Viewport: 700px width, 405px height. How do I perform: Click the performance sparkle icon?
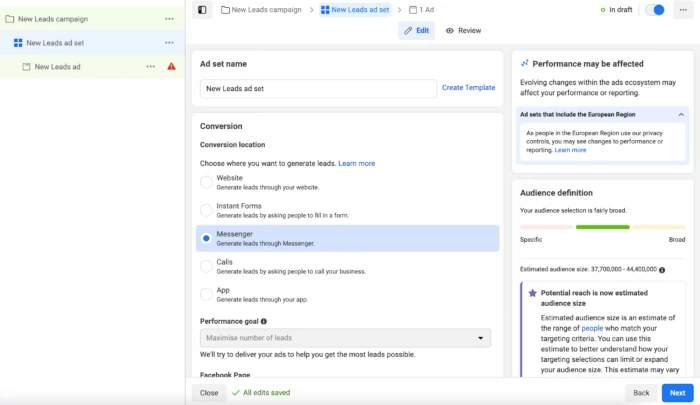click(x=525, y=63)
